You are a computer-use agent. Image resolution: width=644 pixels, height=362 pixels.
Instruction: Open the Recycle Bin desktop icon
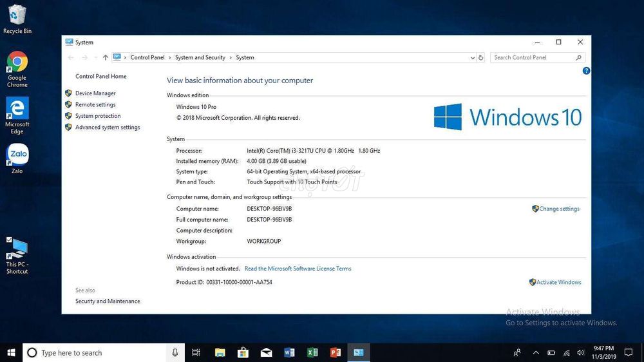pos(17,19)
